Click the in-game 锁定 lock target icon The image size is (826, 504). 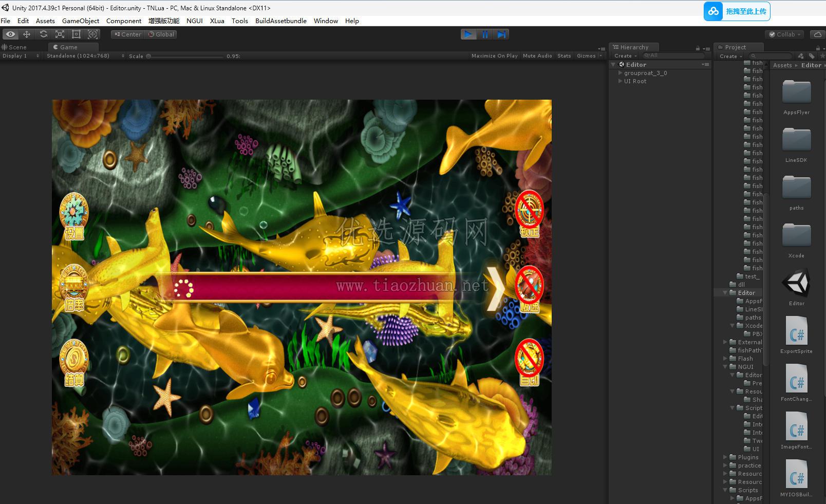529,214
